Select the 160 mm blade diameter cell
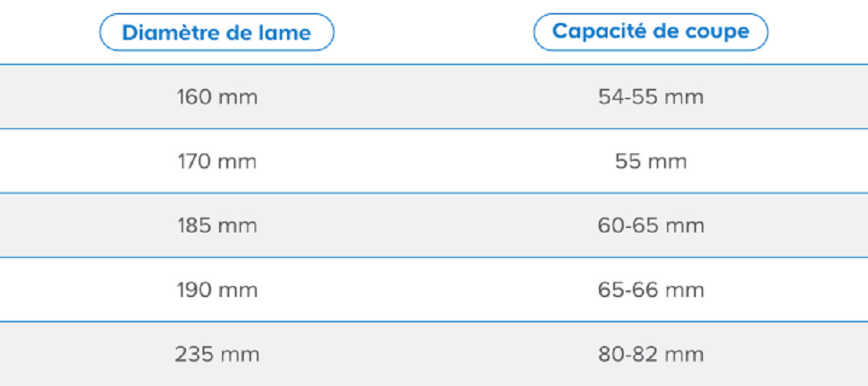 (x=217, y=97)
